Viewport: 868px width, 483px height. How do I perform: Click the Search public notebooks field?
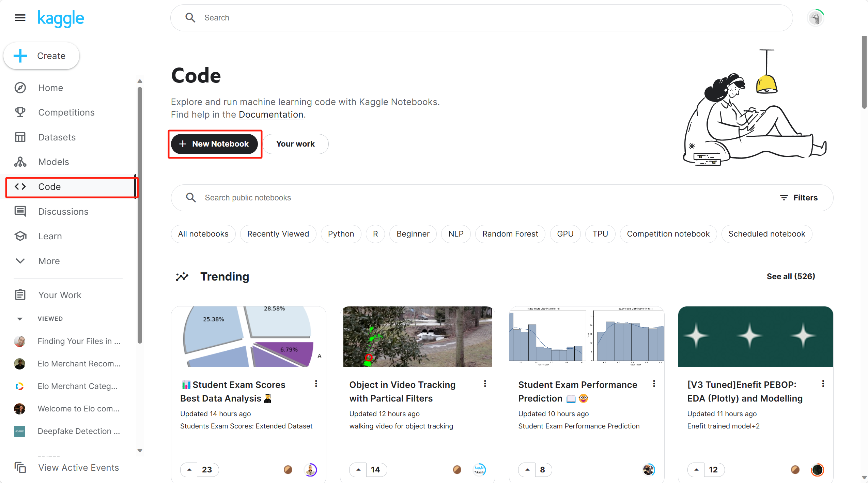(x=477, y=198)
